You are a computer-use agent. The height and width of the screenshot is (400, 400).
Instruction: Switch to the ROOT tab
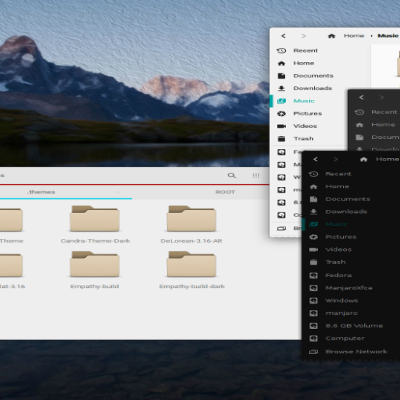click(x=225, y=192)
